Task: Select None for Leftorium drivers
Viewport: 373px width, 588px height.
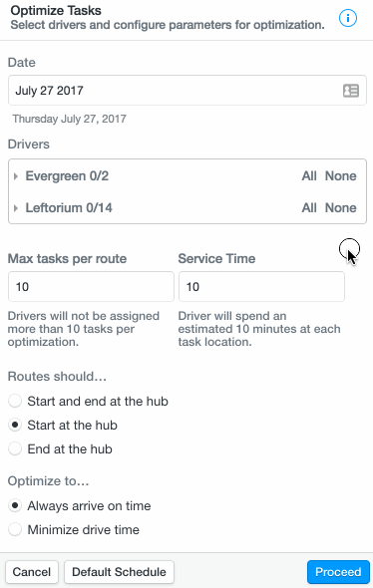Action: pos(340,207)
